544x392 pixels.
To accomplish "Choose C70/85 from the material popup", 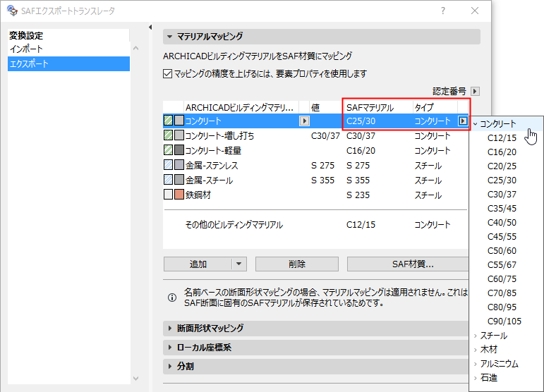I will point(502,293).
